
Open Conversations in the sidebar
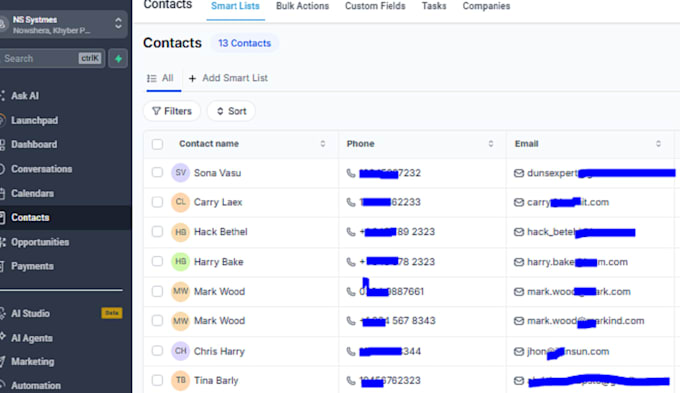(41, 169)
